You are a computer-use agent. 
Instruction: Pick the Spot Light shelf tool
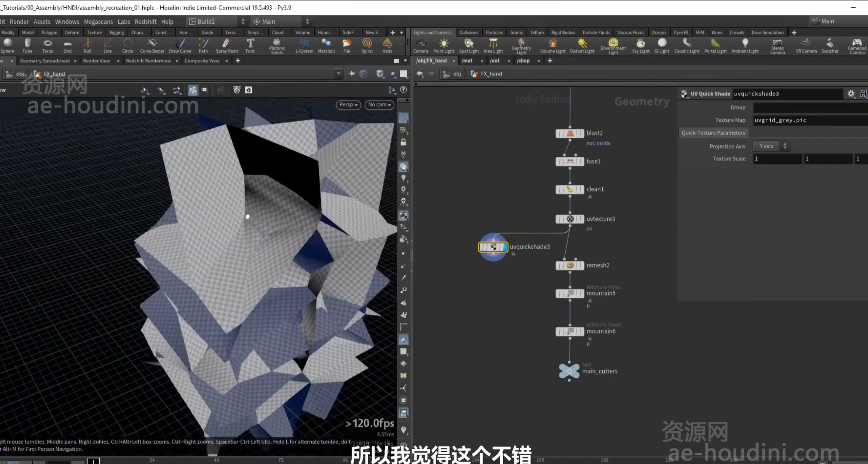point(469,45)
